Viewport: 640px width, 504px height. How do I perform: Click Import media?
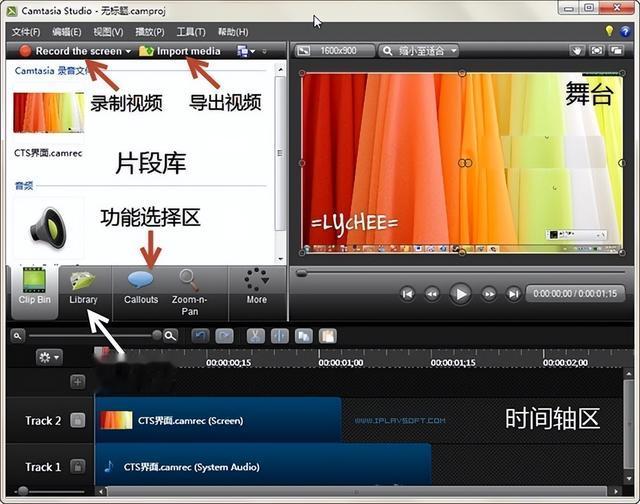click(180, 51)
